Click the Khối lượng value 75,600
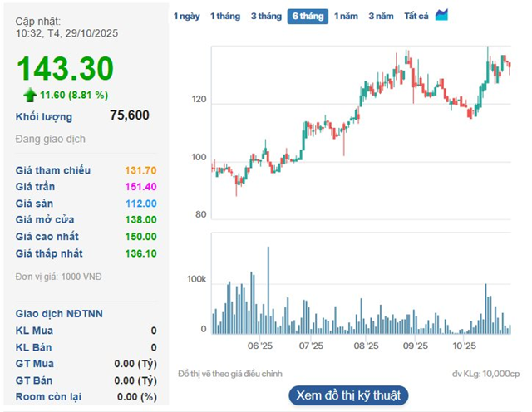 [130, 116]
